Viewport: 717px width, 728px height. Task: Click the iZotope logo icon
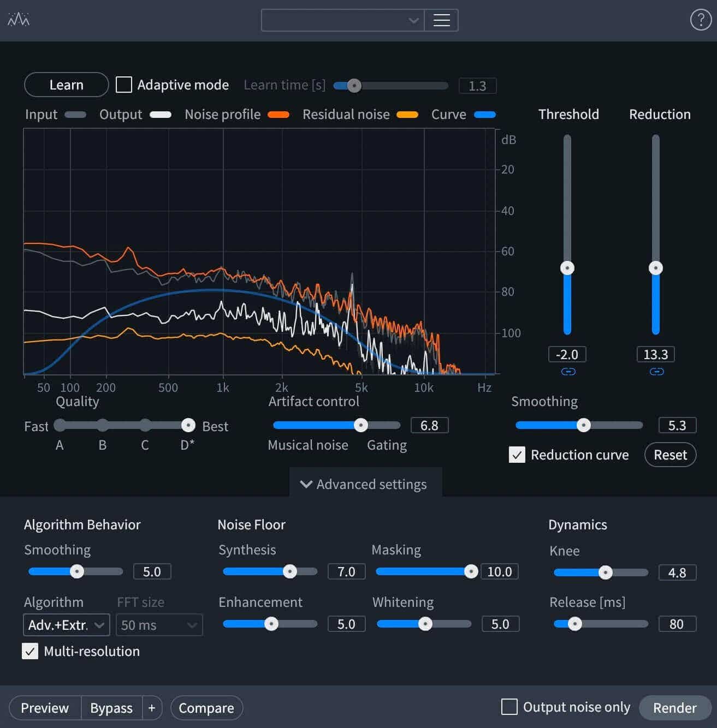coord(19,20)
